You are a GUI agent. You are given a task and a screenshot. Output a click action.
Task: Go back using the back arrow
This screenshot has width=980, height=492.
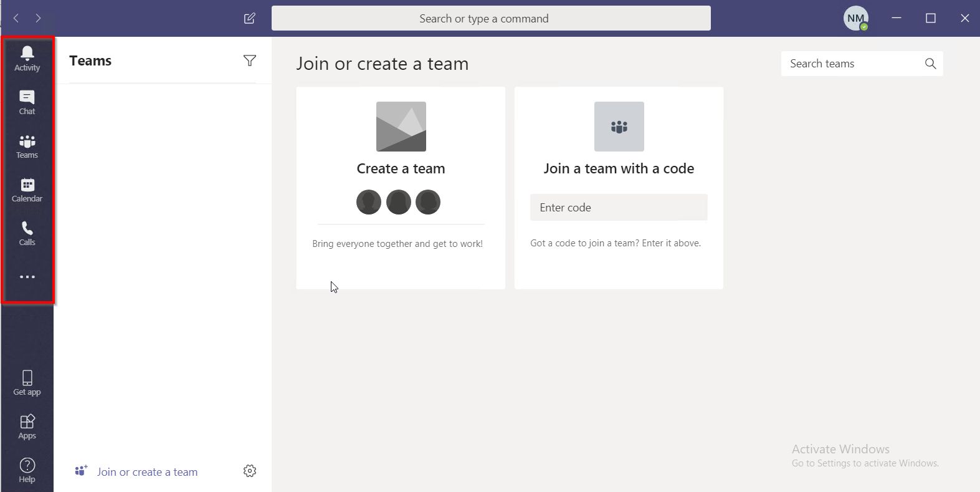(16, 18)
